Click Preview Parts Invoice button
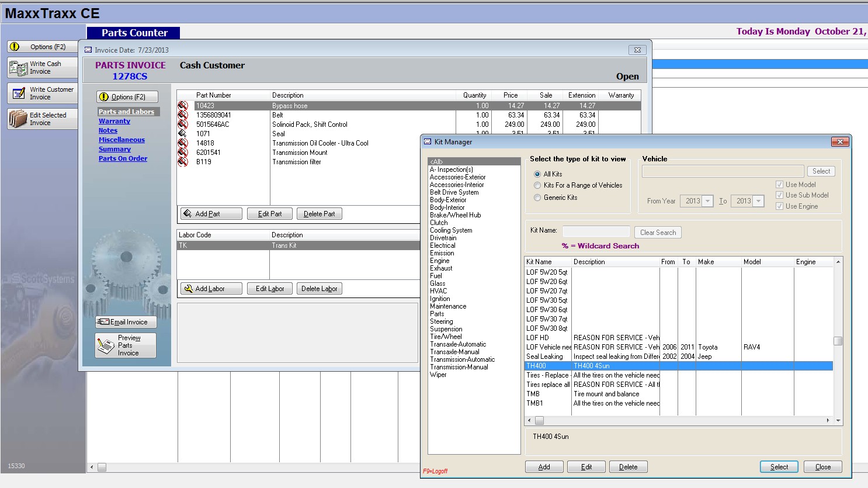 point(126,345)
